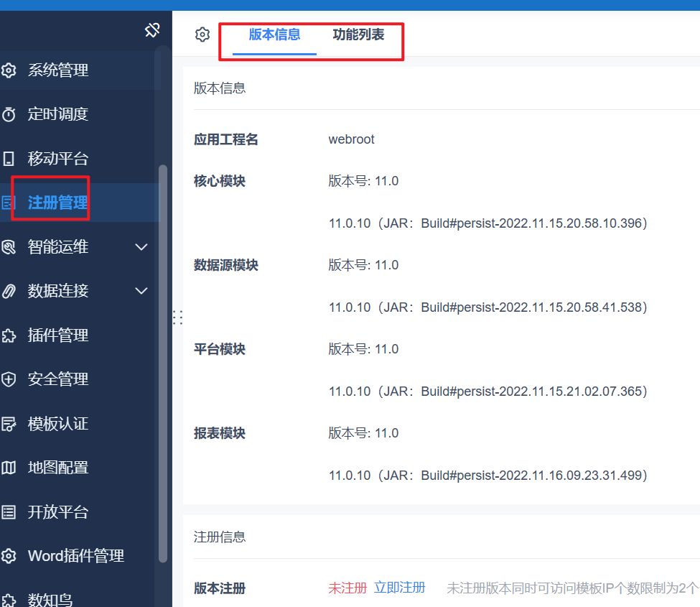
Task: Click 版本号: 11.0 in the 核心模块 row
Action: 363,181
